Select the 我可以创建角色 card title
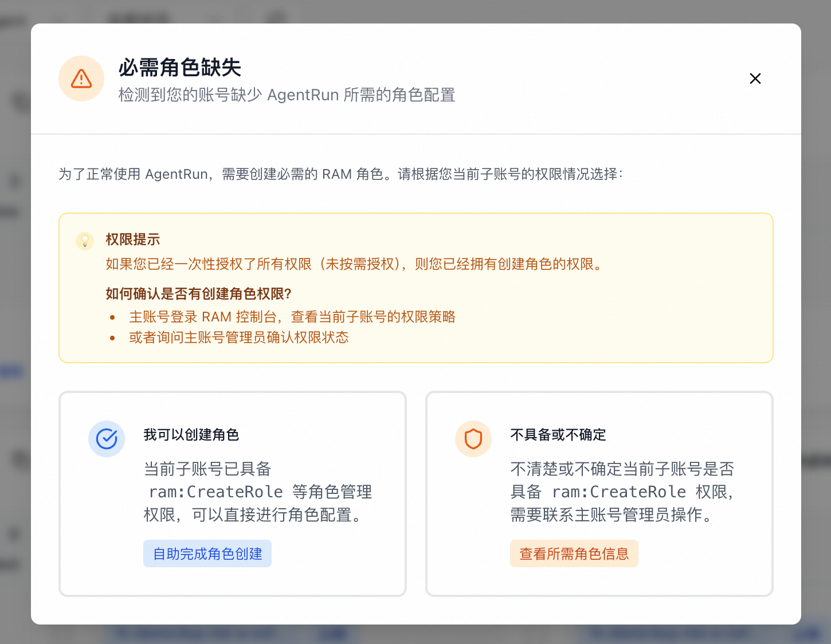This screenshot has width=831, height=644. [191, 435]
